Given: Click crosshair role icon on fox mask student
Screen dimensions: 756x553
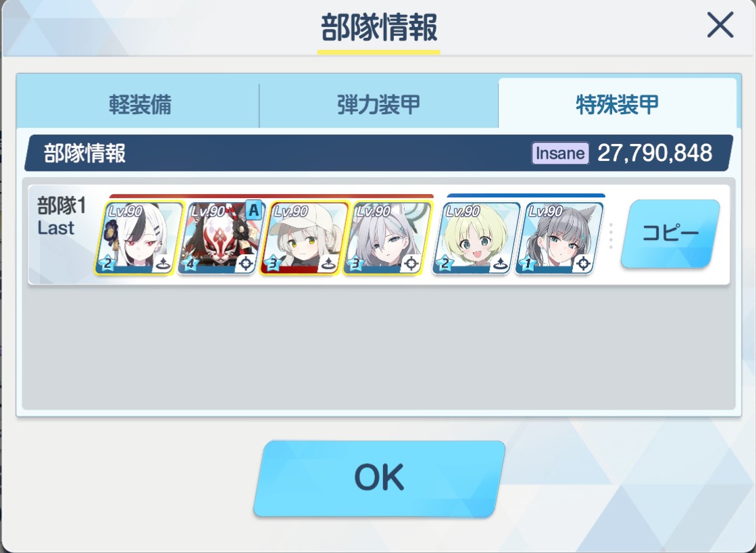Looking at the screenshot, I should [x=246, y=264].
